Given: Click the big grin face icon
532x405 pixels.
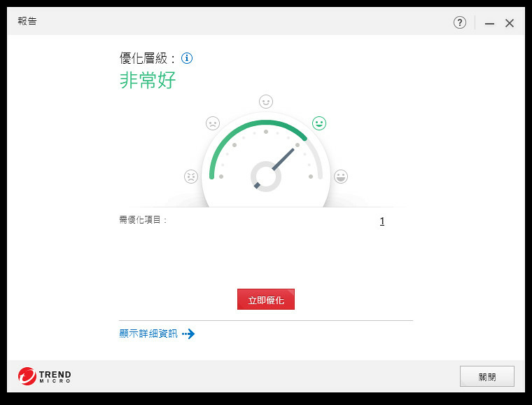Looking at the screenshot, I should pos(341,177).
